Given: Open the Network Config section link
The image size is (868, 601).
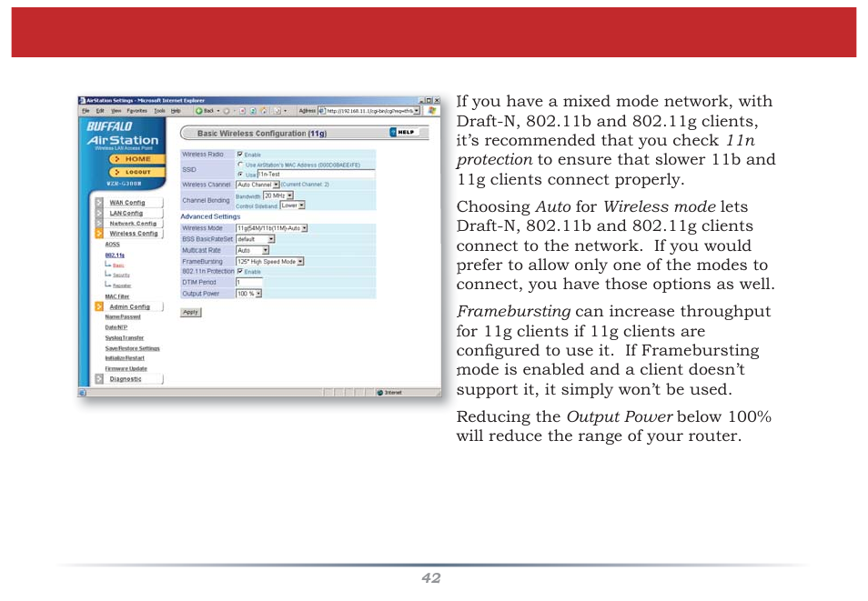Looking at the screenshot, I should point(133,224).
